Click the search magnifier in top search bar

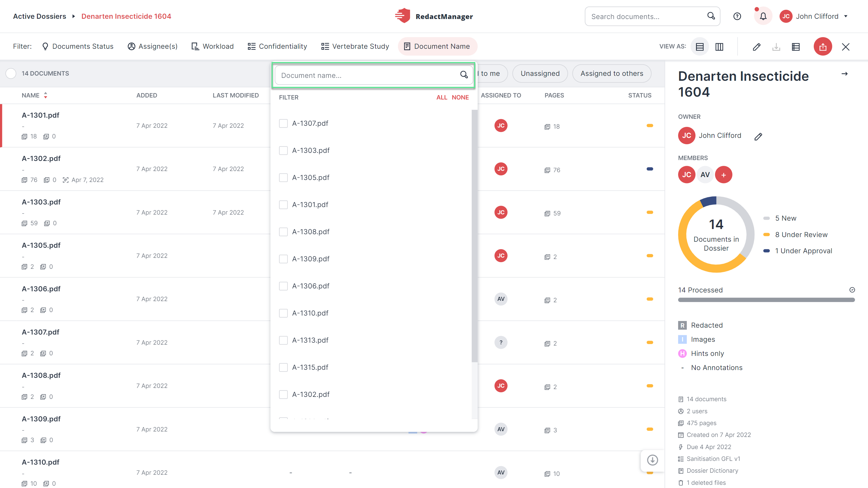point(711,16)
